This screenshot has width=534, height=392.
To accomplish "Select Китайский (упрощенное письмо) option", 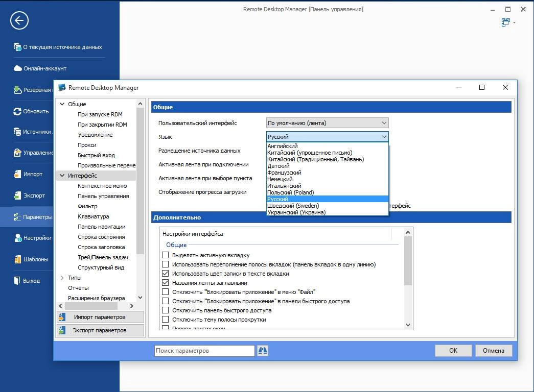I will [x=327, y=153].
